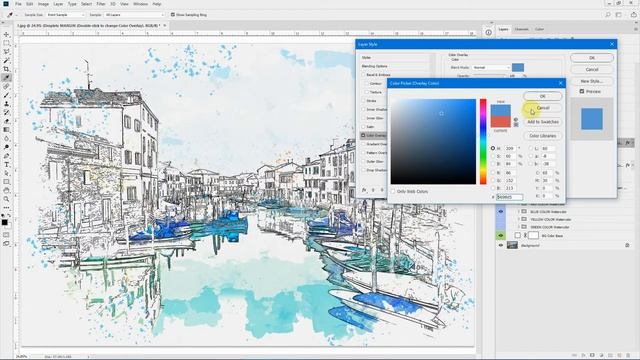Select the Zoom tool
640x360 pixels.
point(6,199)
